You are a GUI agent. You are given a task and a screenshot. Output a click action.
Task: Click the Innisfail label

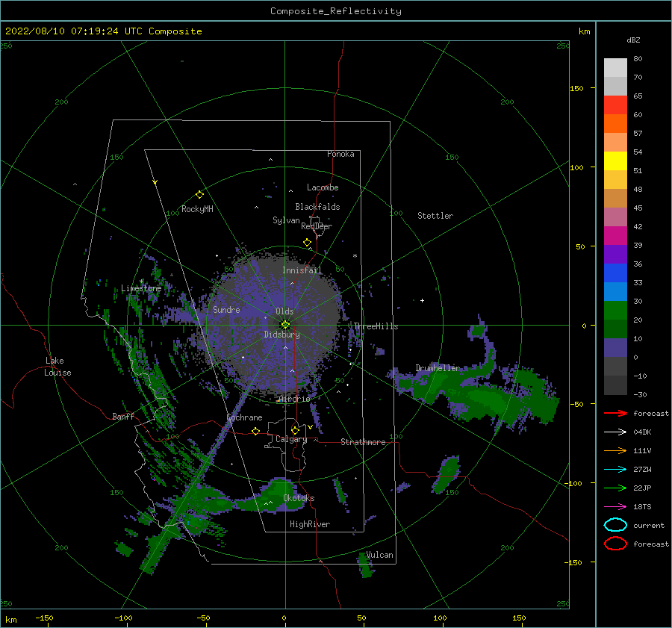coord(302,270)
